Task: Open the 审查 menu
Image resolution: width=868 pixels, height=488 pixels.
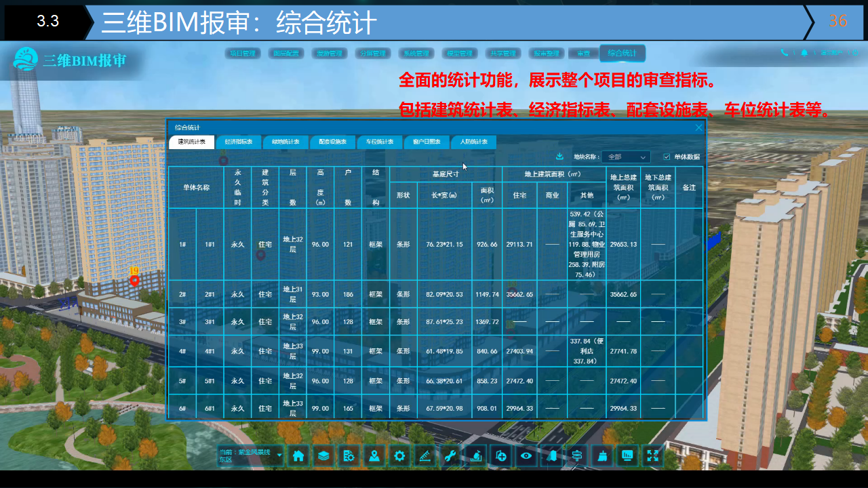Action: pos(583,54)
